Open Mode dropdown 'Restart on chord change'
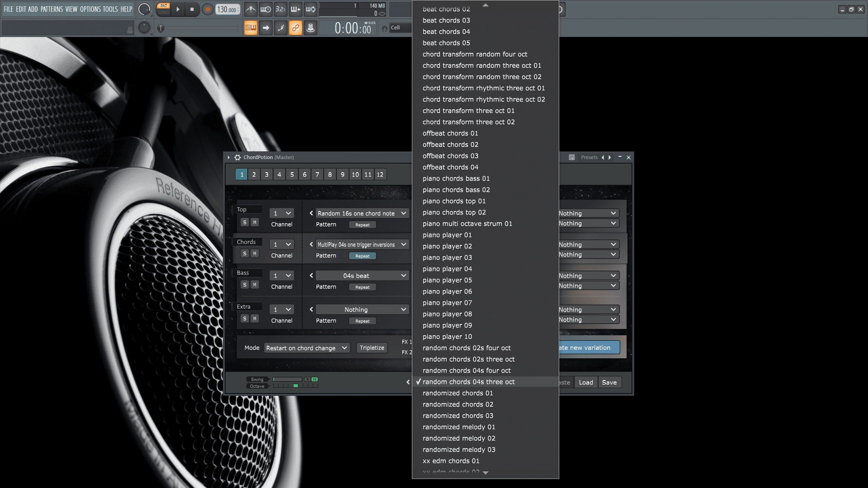Image resolution: width=868 pixels, height=488 pixels. click(307, 348)
